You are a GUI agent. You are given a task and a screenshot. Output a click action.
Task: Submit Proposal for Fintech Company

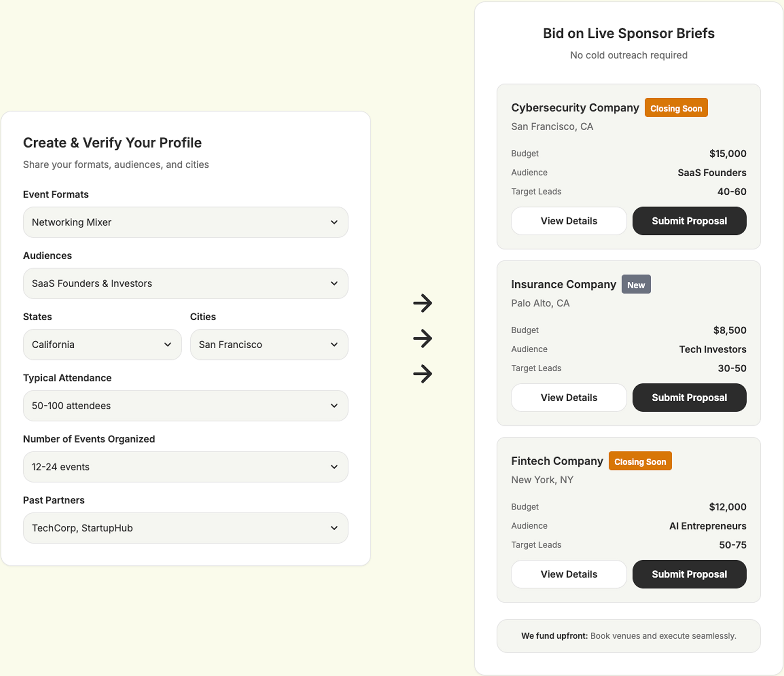689,574
